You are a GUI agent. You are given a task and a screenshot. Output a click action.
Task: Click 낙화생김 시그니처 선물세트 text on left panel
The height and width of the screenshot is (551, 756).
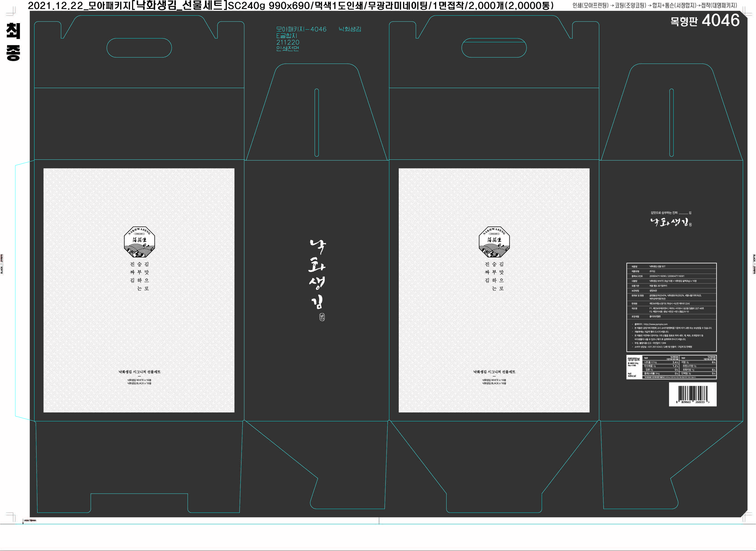pyautogui.click(x=139, y=372)
